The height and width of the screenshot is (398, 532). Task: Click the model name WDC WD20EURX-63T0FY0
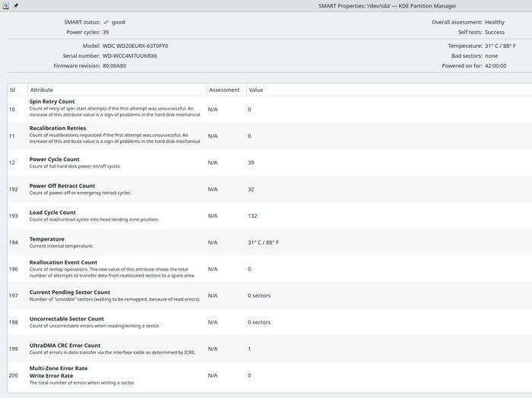(135, 46)
